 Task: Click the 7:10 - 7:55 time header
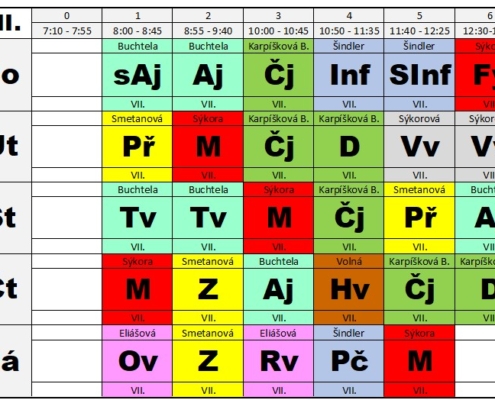67,31
